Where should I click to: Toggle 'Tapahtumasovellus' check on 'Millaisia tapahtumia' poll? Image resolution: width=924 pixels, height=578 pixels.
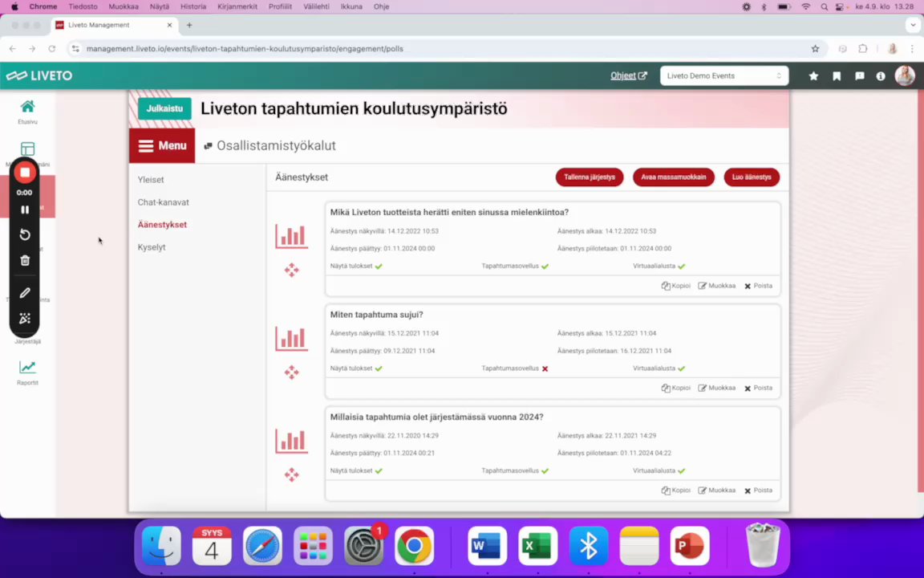click(545, 470)
